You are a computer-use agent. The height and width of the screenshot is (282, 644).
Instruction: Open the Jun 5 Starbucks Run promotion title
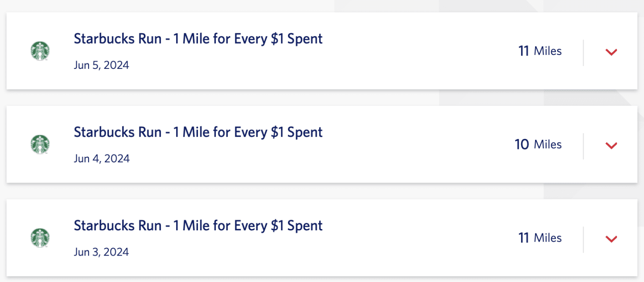coord(198,39)
